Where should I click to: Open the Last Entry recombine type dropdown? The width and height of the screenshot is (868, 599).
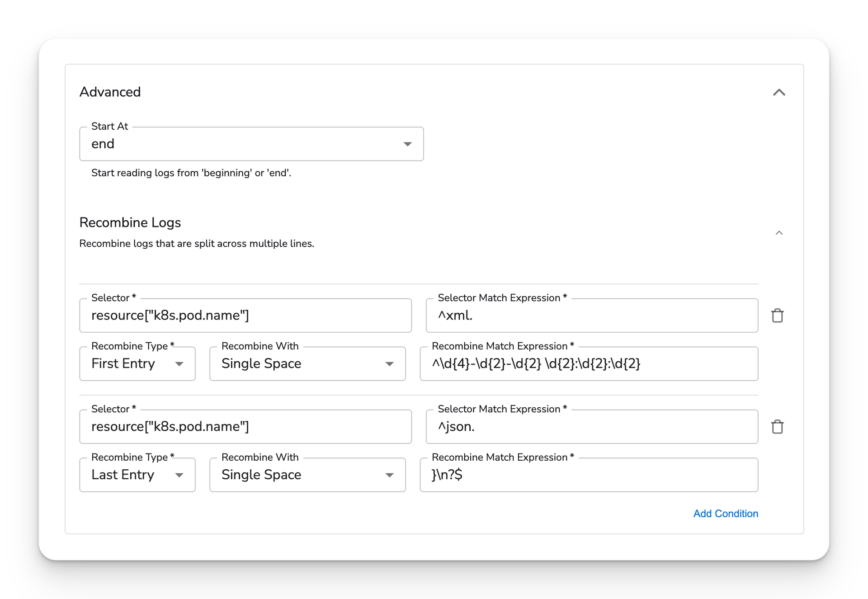click(x=179, y=475)
